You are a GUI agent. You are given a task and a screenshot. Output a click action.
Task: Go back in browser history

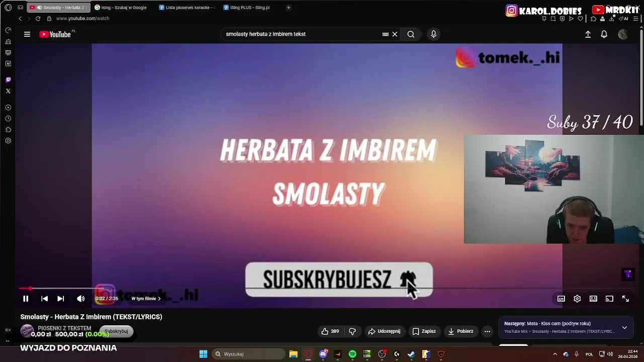(x=20, y=19)
